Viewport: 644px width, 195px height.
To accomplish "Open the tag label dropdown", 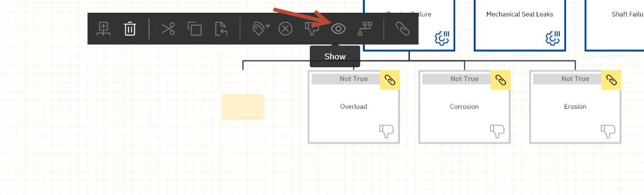I will 261,29.
